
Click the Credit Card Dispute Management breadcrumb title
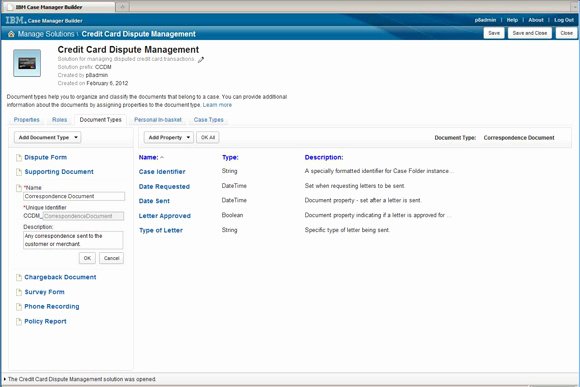(x=138, y=34)
